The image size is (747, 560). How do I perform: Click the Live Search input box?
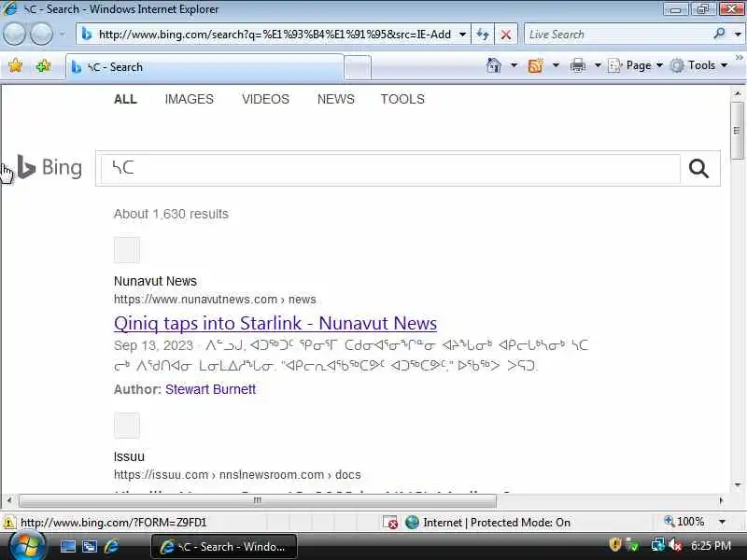click(617, 35)
